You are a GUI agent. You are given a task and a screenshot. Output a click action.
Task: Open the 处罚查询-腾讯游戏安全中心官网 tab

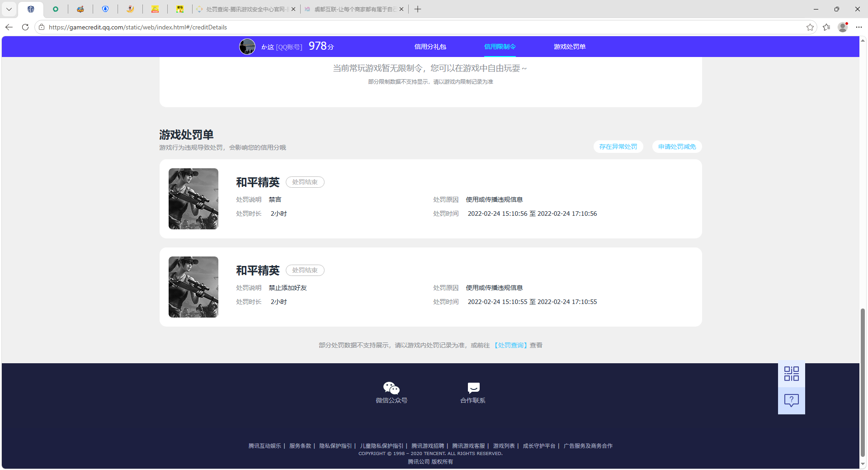click(246, 9)
